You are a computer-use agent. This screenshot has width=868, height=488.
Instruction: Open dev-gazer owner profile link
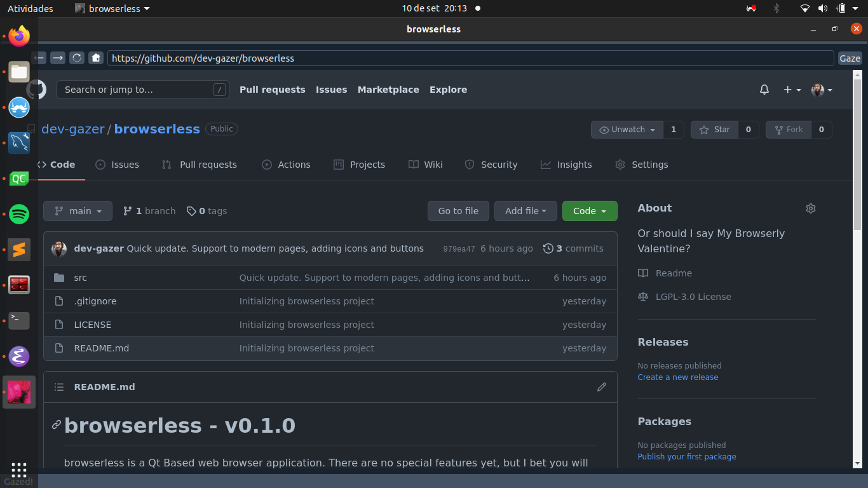(73, 129)
